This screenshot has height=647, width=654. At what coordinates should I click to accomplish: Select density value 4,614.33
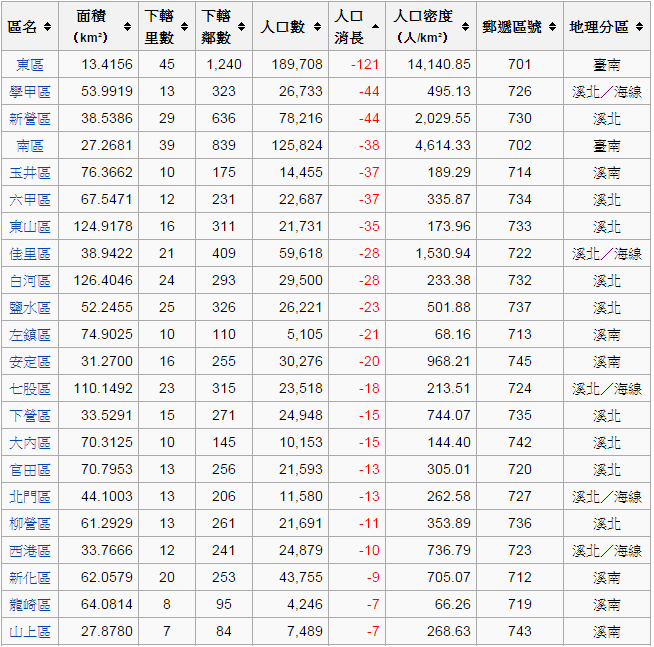coord(443,145)
